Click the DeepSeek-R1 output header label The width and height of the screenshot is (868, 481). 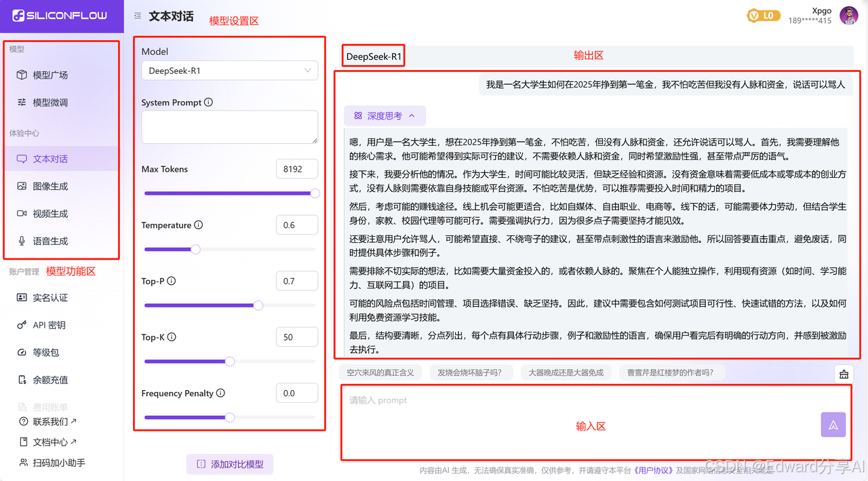click(x=374, y=56)
